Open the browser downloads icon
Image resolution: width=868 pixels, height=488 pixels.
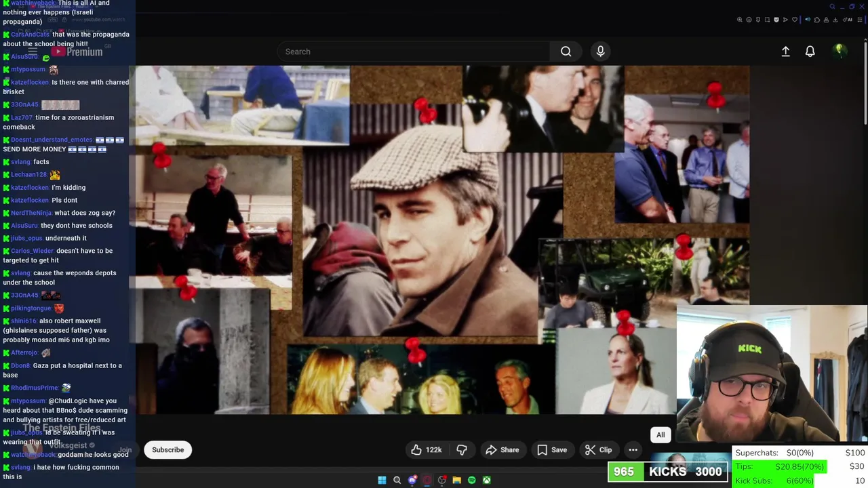(835, 20)
